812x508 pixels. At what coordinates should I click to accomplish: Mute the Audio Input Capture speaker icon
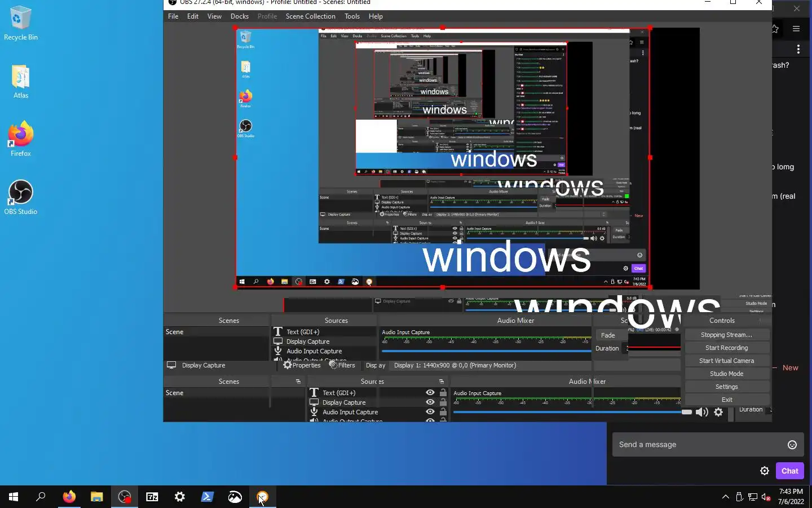coord(702,412)
